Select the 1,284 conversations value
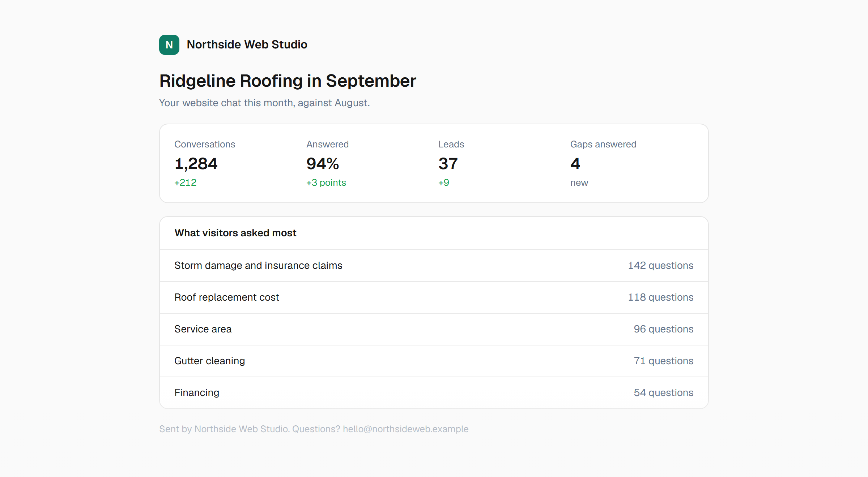868x477 pixels. [196, 164]
